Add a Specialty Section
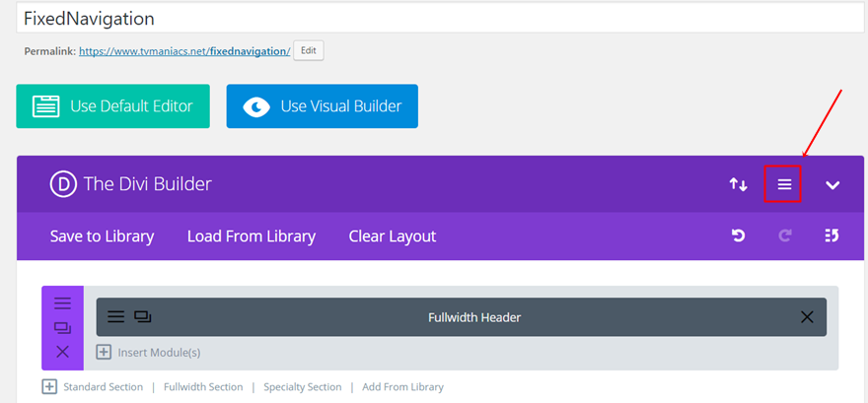The width and height of the screenshot is (868, 403). pyautogui.click(x=302, y=387)
